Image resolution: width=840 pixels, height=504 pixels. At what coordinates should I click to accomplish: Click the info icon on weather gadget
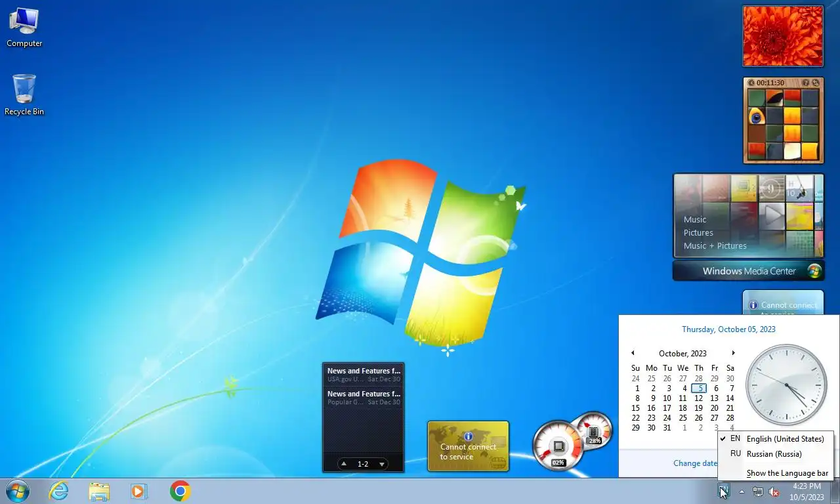(753, 305)
